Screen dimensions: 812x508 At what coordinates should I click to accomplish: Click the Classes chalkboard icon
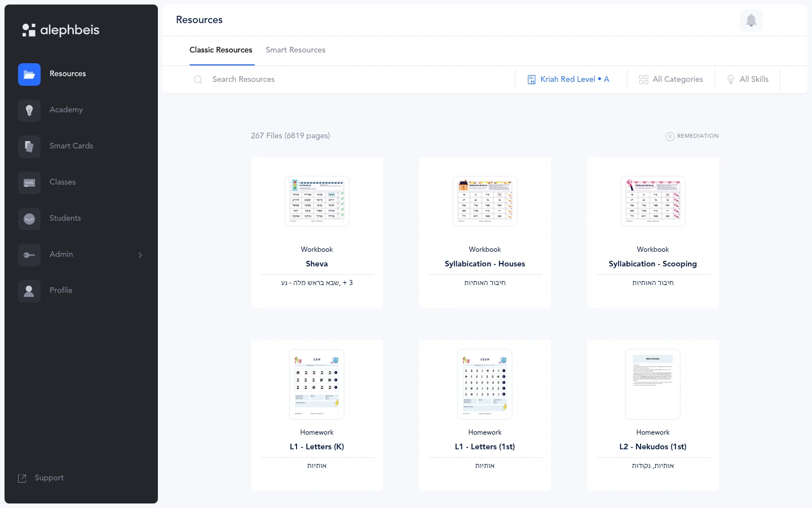pos(29,183)
